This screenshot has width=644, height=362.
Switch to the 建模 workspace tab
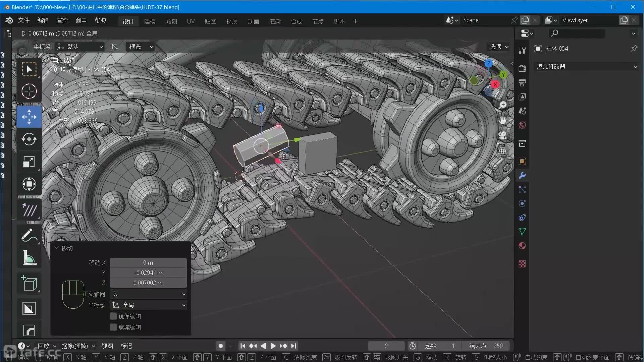click(150, 21)
